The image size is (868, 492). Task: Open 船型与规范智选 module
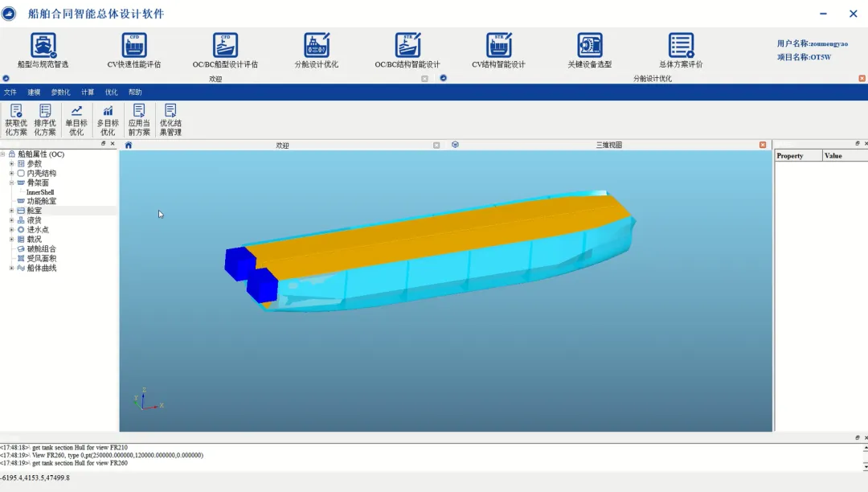[x=43, y=51]
